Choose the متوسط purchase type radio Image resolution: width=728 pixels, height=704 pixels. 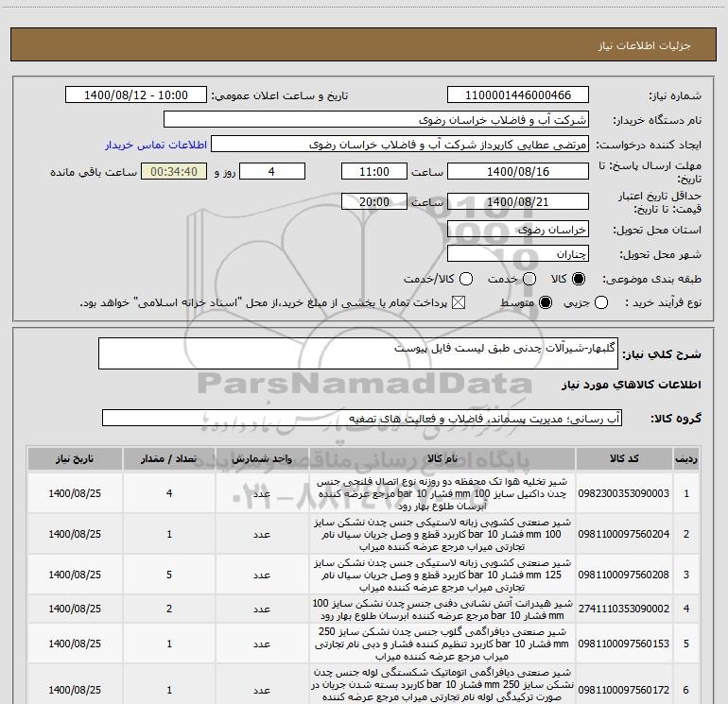(546, 302)
